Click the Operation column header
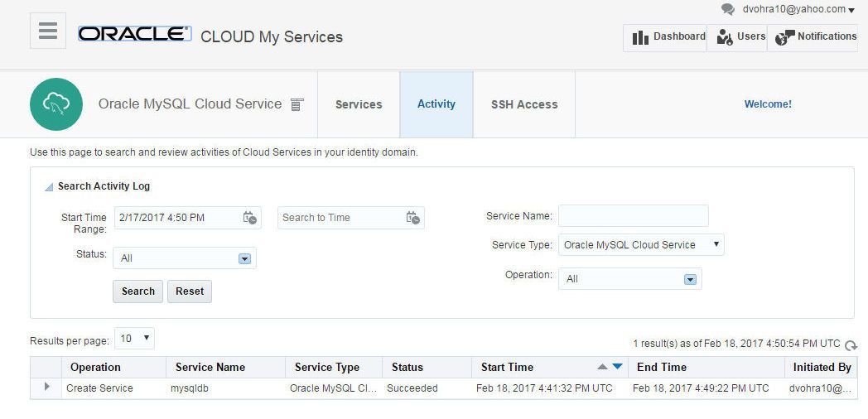This screenshot has width=868, height=419. pos(114,367)
